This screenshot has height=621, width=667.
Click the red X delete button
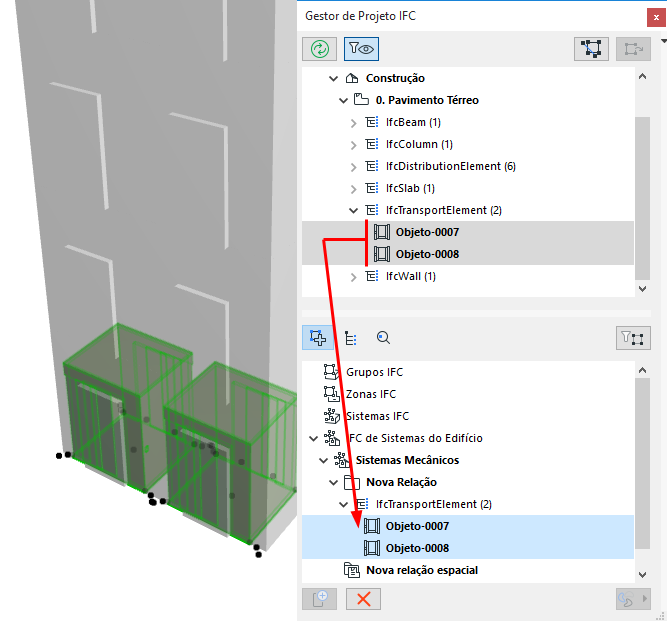tap(363, 599)
